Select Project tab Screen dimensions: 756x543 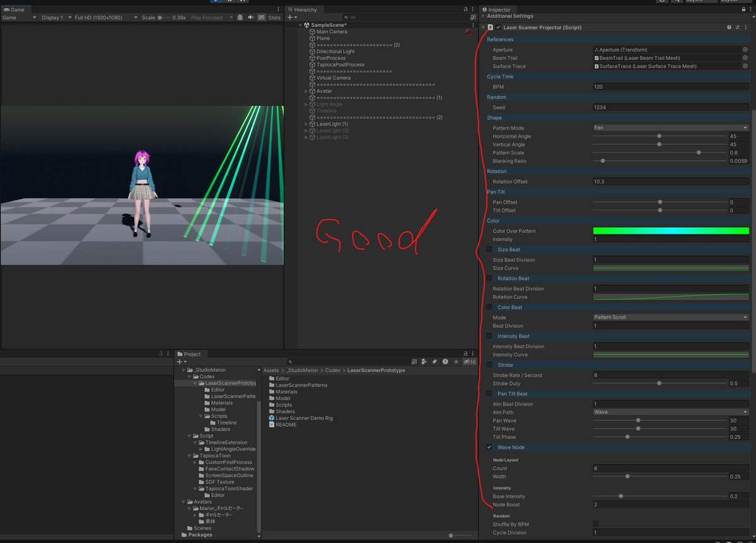coord(189,353)
